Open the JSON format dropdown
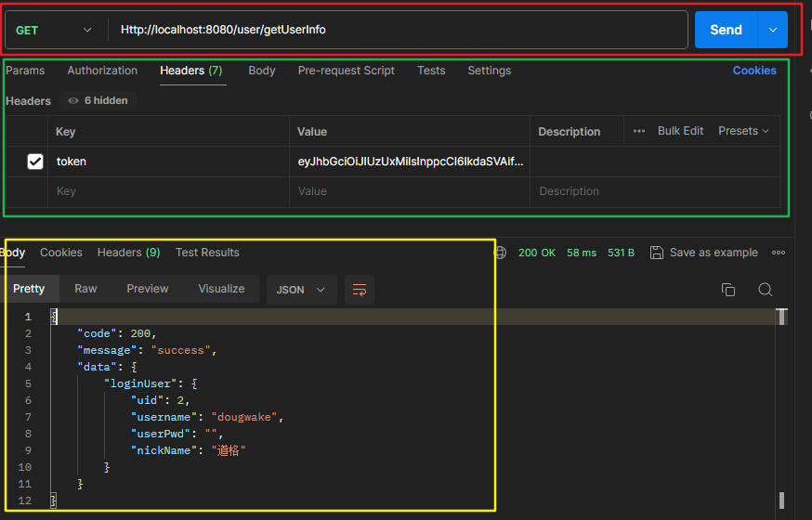This screenshot has height=520, width=812. pos(301,290)
